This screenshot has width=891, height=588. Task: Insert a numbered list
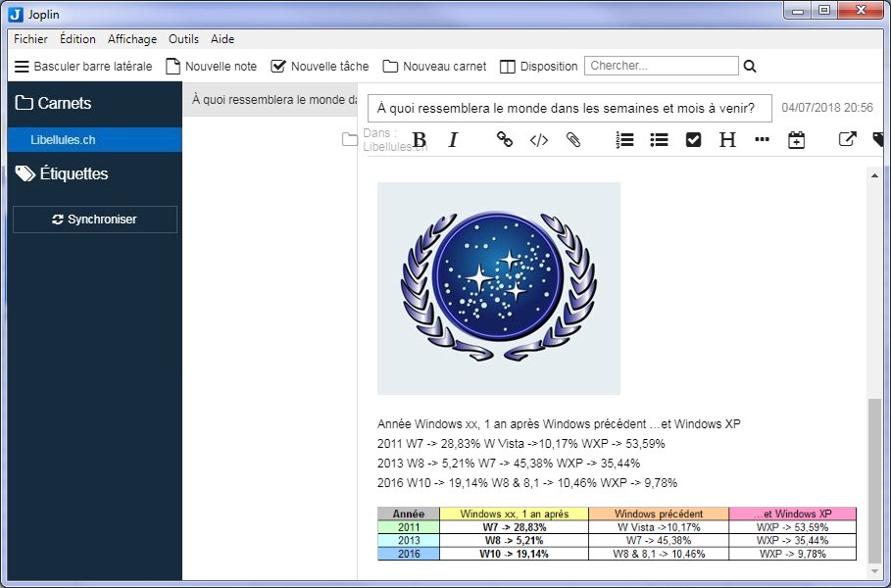coord(624,140)
